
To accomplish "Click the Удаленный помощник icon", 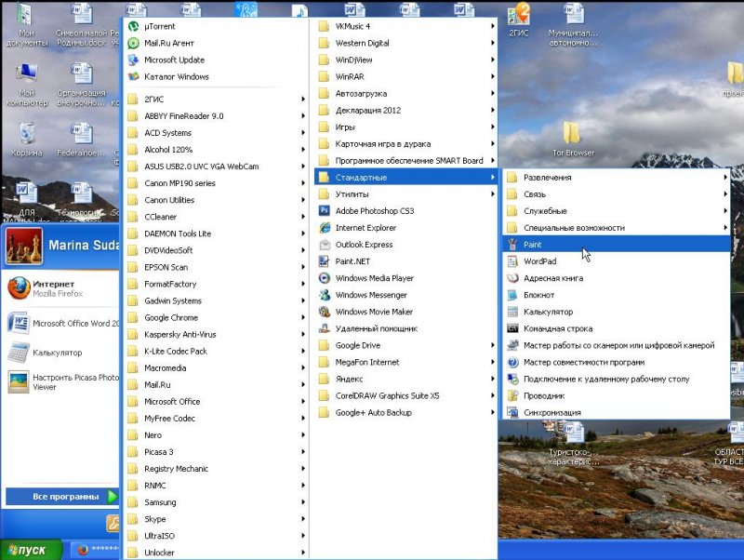I will pos(325,328).
